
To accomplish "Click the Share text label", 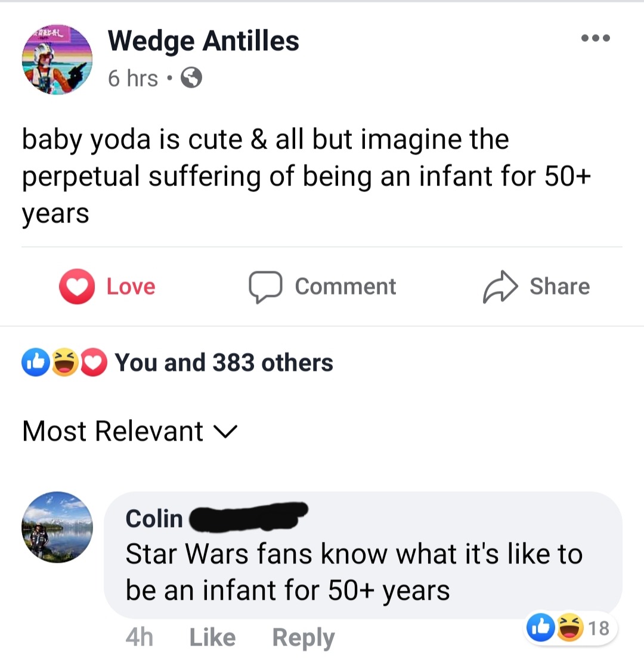I will [559, 287].
